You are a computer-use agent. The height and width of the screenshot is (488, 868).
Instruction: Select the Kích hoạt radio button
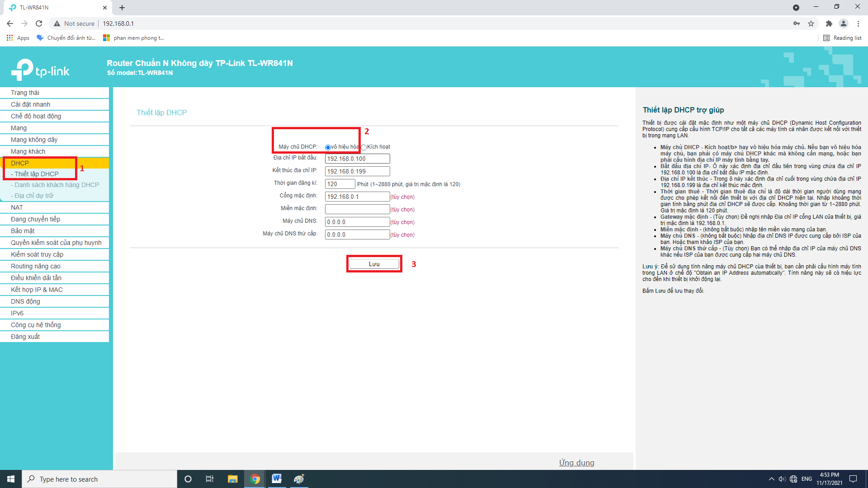point(364,147)
